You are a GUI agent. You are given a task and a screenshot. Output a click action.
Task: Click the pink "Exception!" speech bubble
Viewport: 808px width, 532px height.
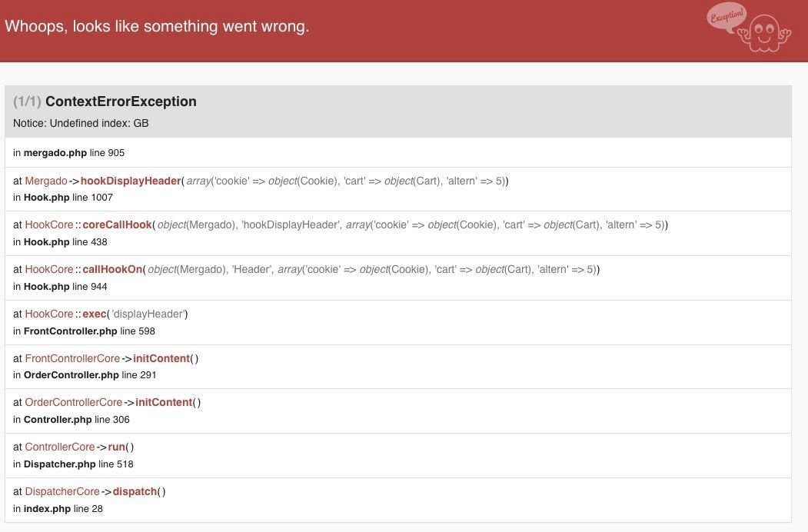(x=726, y=17)
